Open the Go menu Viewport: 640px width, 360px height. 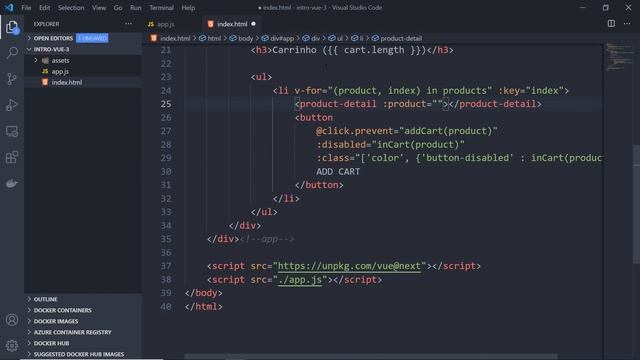point(118,8)
